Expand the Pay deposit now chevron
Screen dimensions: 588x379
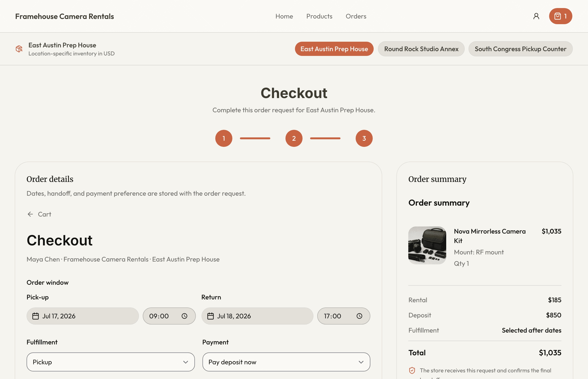click(x=361, y=362)
